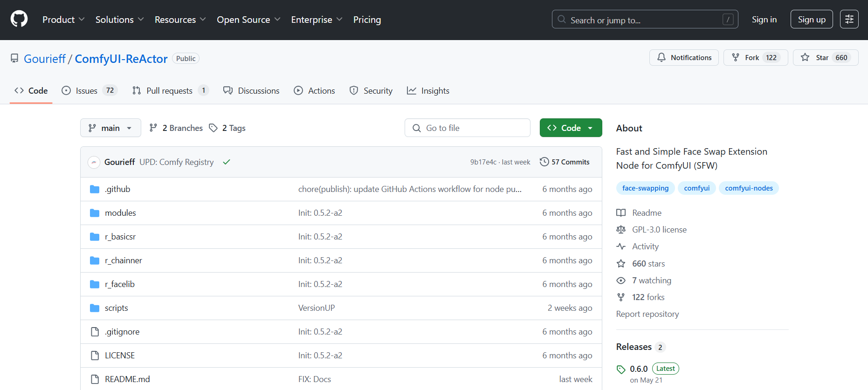
Task: Click the Notifications bell button
Action: (x=684, y=57)
